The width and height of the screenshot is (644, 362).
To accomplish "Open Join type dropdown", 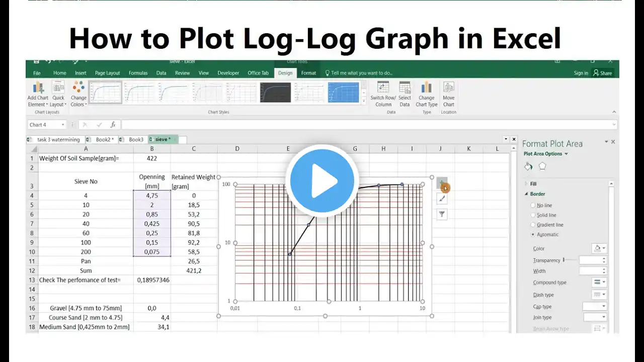I will coord(595,317).
